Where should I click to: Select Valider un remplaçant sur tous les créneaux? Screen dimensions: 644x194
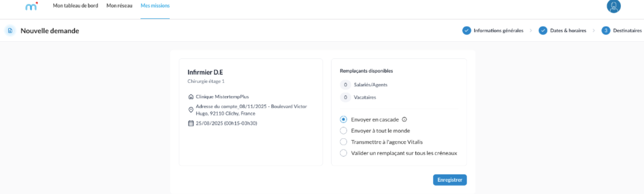tap(343, 153)
